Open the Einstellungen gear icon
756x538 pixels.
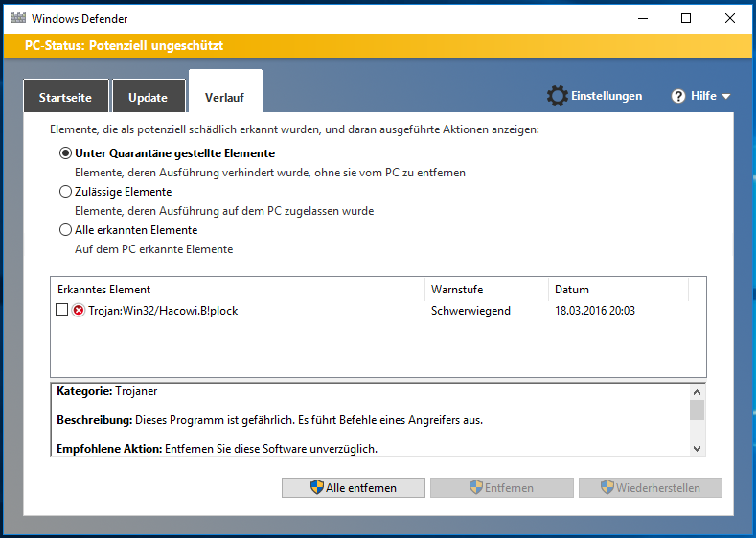(x=558, y=96)
